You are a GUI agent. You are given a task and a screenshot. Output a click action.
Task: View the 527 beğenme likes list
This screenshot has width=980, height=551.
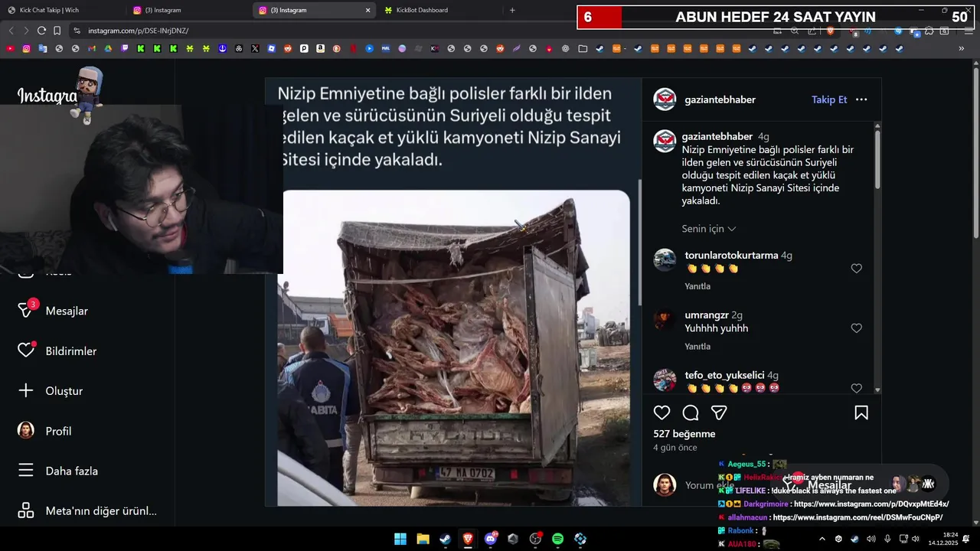684,434
